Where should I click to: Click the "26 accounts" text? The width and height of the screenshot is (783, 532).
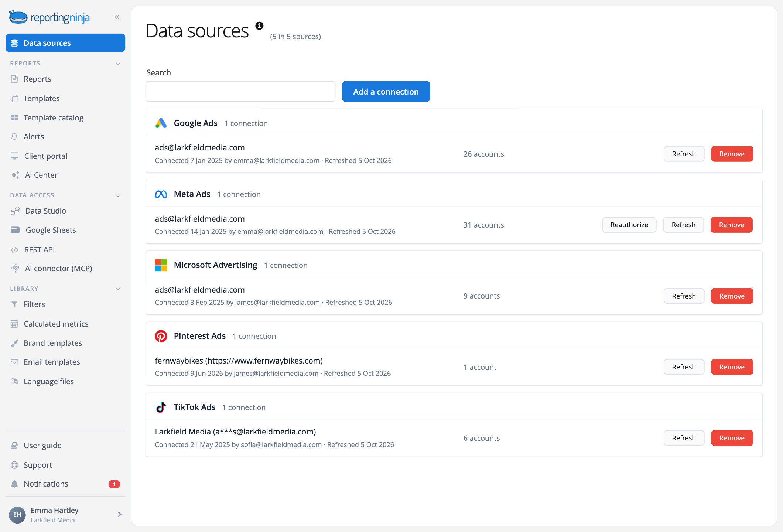(x=484, y=154)
